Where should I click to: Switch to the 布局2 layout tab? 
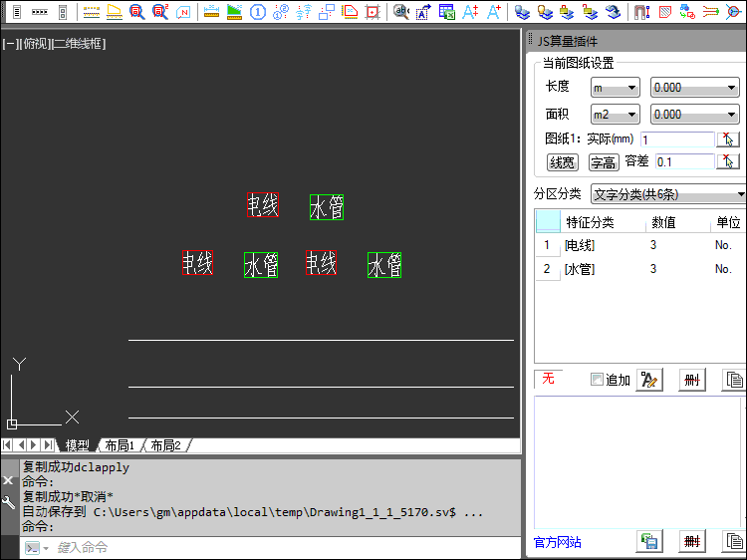click(165, 445)
